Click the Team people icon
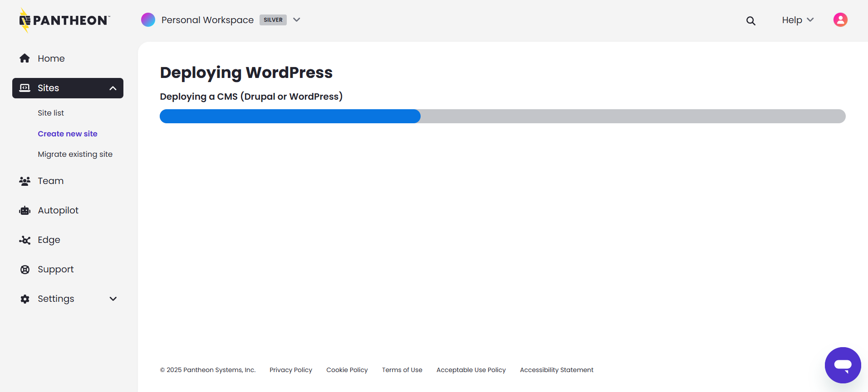This screenshot has height=392, width=868. (x=25, y=181)
